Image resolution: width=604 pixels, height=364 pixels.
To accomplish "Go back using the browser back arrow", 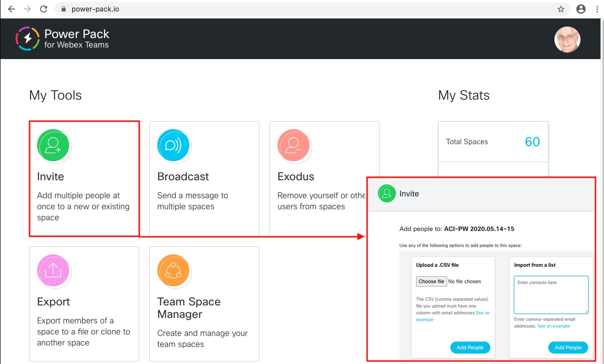I will coord(12,9).
